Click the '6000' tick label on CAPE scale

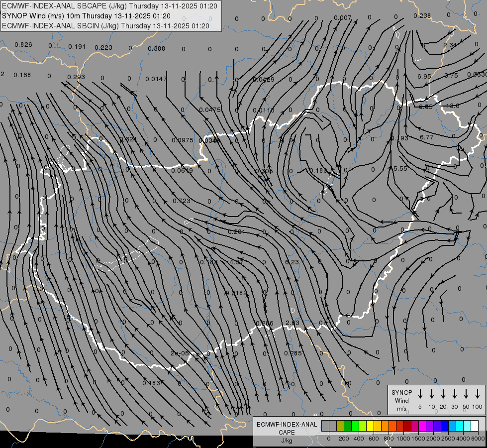coord(478,439)
